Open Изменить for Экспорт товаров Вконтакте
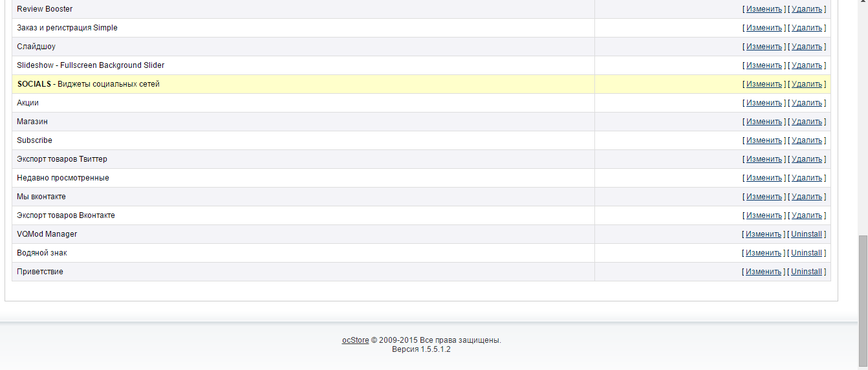This screenshot has width=868, height=370. coord(764,215)
